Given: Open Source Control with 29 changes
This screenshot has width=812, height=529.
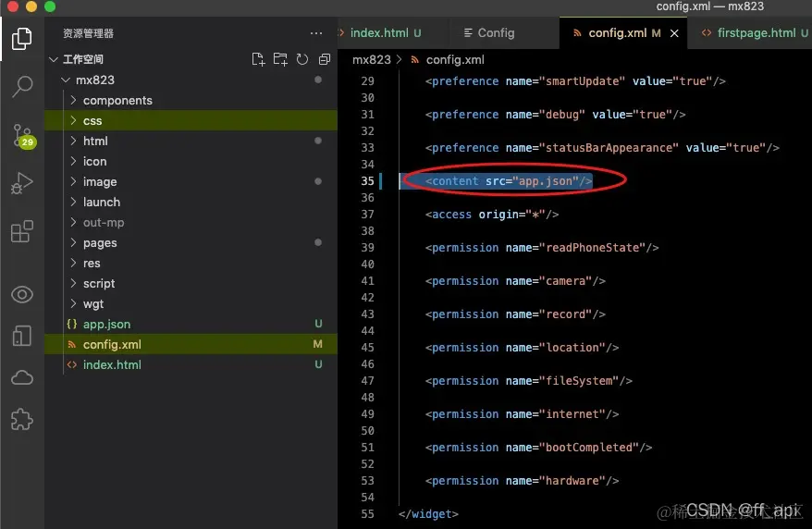Looking at the screenshot, I should (23, 136).
